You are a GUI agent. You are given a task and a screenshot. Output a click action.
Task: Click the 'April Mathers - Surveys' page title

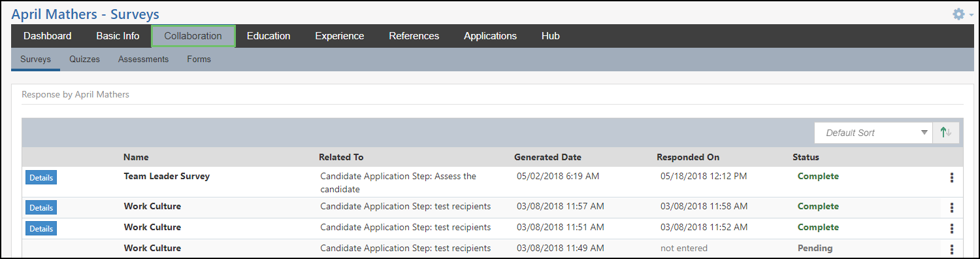point(86,14)
